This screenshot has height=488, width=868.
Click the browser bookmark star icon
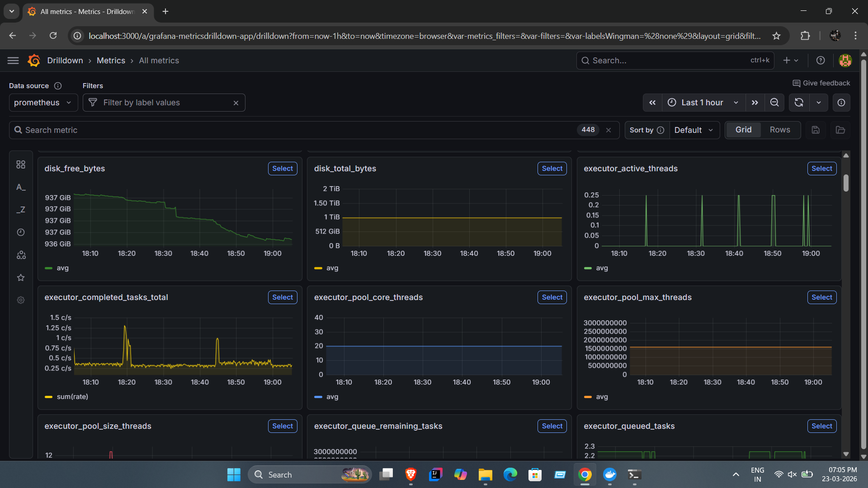pyautogui.click(x=776, y=36)
